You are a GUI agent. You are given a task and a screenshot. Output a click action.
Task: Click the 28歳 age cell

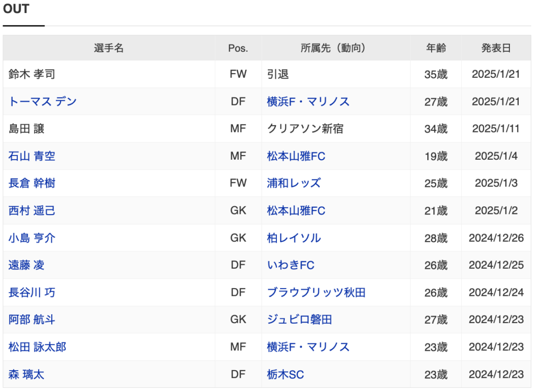[x=436, y=238]
